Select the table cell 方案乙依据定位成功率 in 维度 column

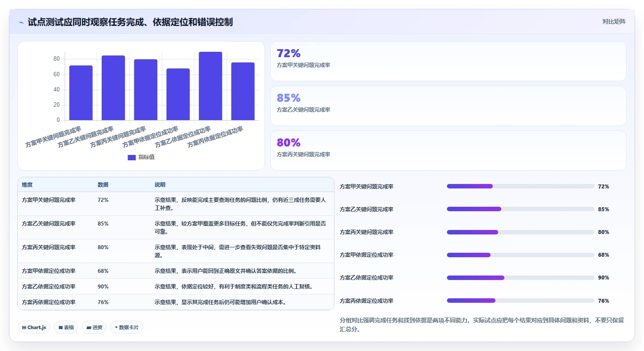(x=49, y=287)
